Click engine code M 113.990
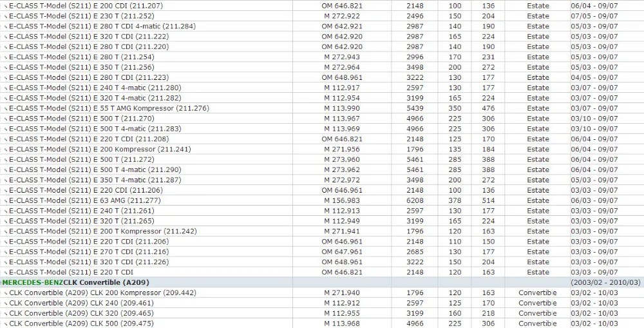Screen dimensions: 644x328 pos(342,108)
